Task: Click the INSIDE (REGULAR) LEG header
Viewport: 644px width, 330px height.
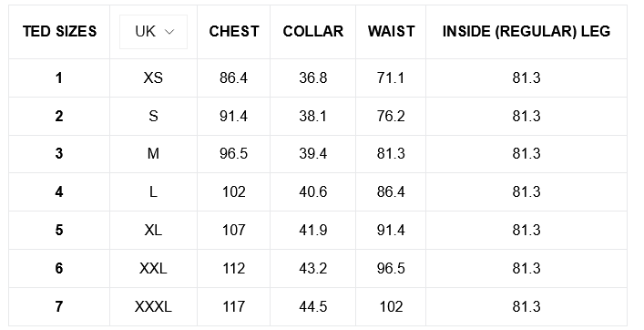Action: 526,31
